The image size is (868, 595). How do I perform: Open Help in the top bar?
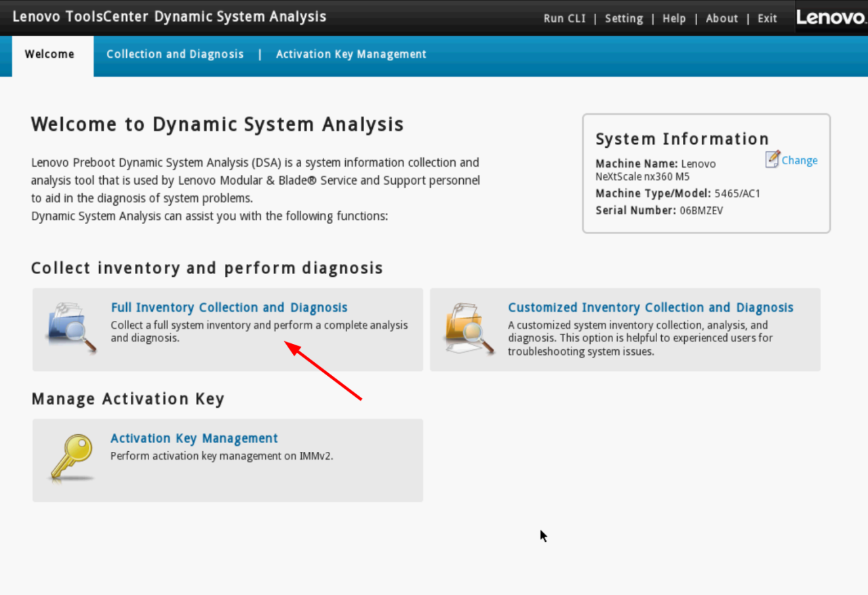pos(674,18)
